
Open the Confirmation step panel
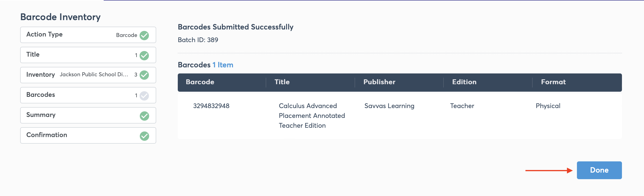coord(88,135)
